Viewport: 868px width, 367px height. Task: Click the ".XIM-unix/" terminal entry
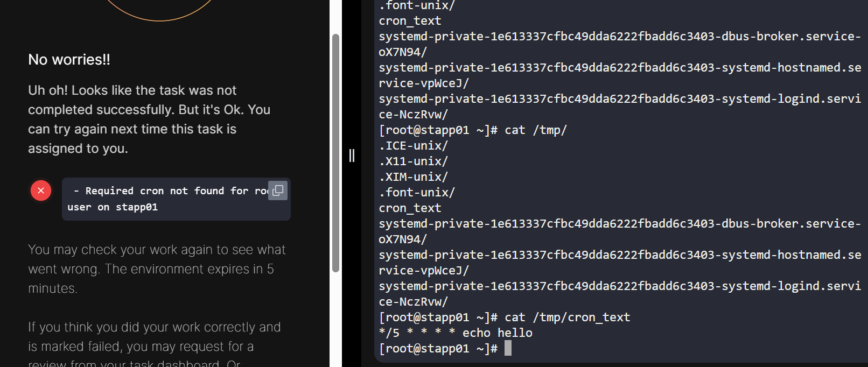click(414, 177)
